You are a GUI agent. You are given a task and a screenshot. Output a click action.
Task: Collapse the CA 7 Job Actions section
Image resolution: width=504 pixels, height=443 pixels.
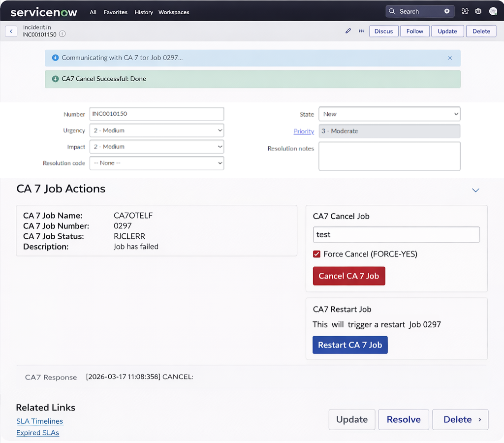pos(475,190)
